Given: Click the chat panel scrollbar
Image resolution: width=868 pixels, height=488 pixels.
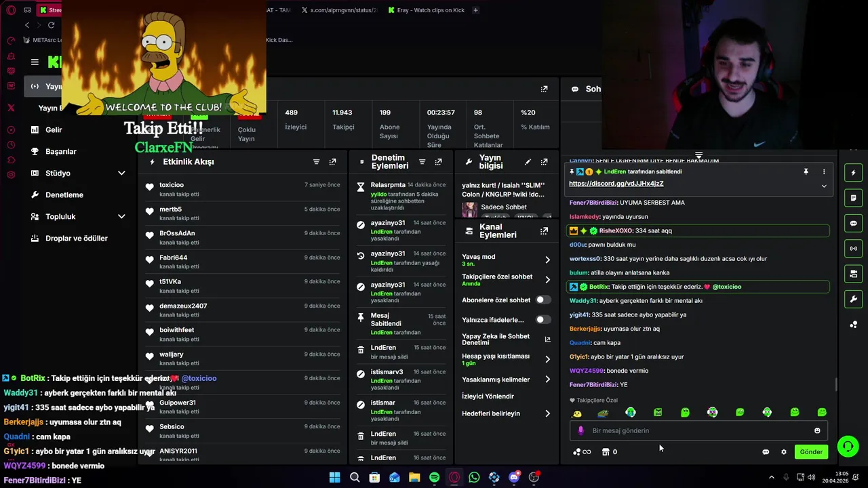Looking at the screenshot, I should (836, 384).
